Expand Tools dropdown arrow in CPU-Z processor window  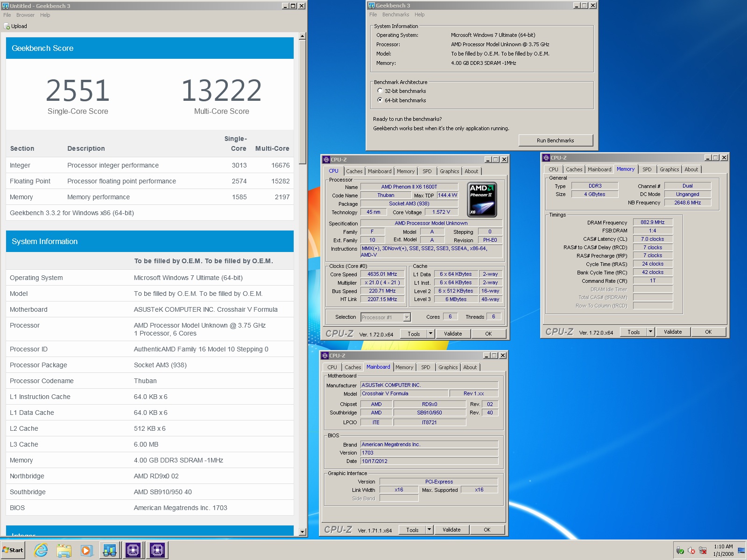[x=430, y=334]
